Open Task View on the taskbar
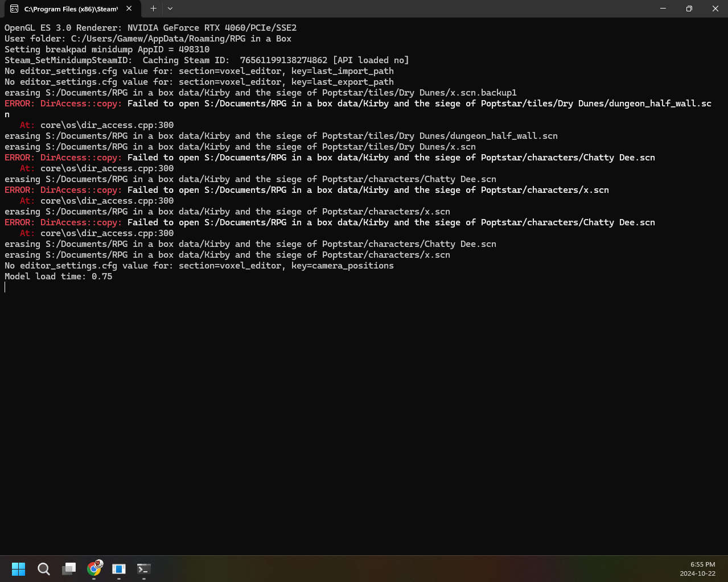The height and width of the screenshot is (582, 728). 69,568
